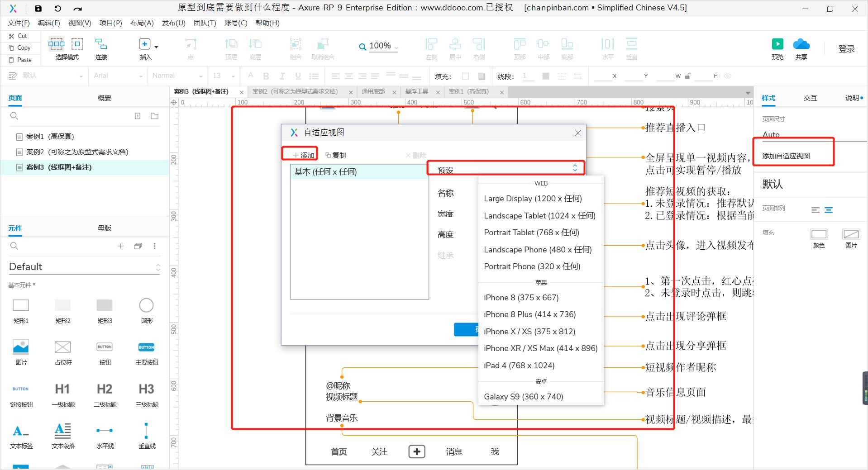Activate the 连接 connector tool
Screen dimensions: 868x470
coord(101,48)
